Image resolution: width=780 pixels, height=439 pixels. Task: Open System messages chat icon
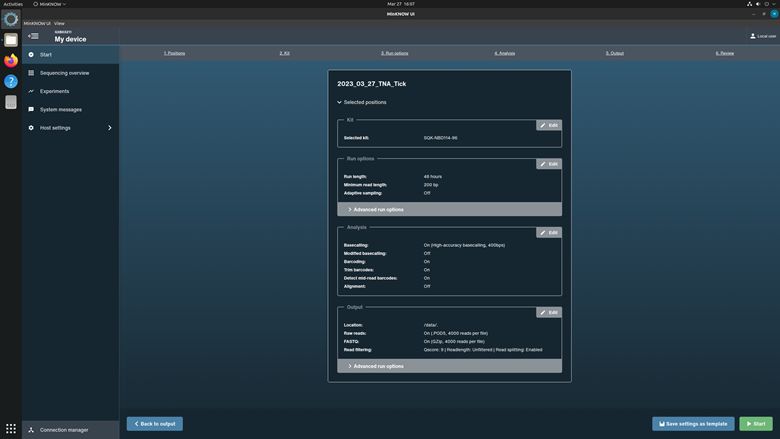[31, 109]
